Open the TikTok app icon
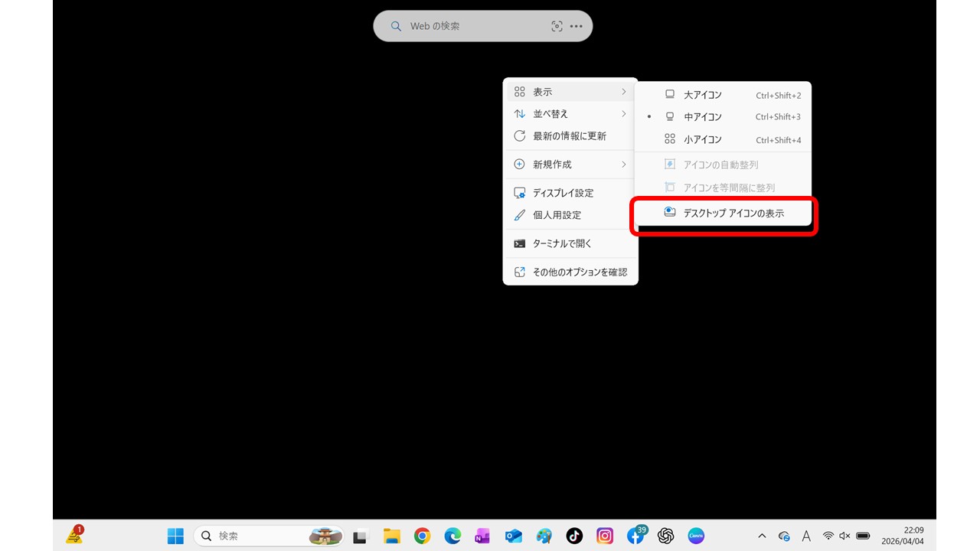 (x=574, y=536)
